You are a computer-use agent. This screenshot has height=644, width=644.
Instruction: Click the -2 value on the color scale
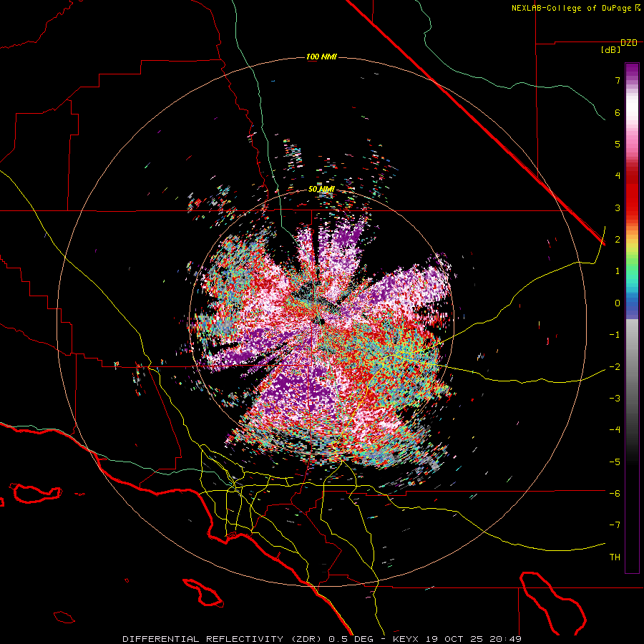tap(615, 367)
